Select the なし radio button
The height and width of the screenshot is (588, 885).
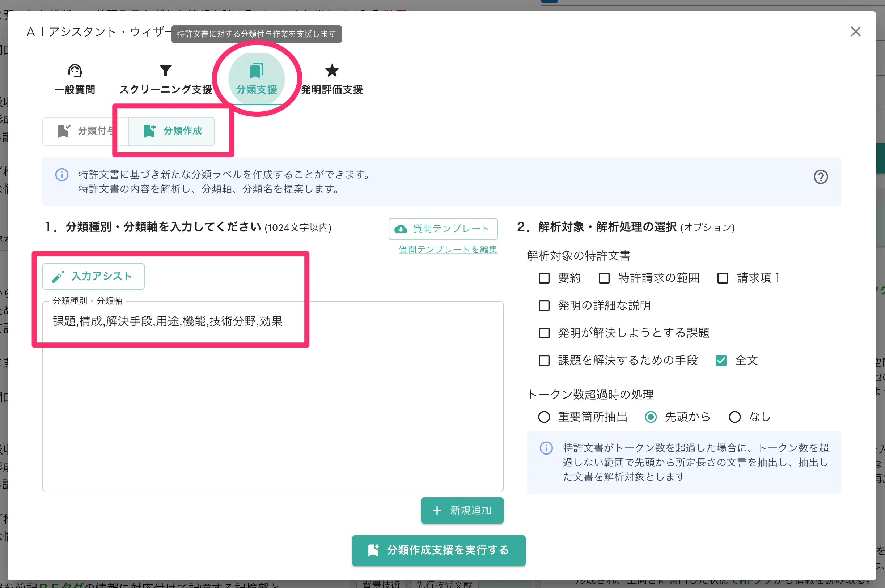pyautogui.click(x=734, y=417)
